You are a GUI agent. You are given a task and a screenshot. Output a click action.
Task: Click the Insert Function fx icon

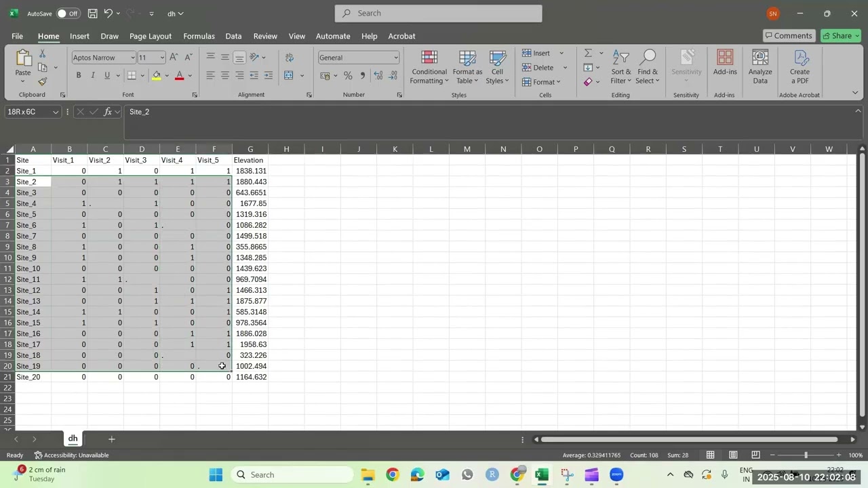(108, 112)
